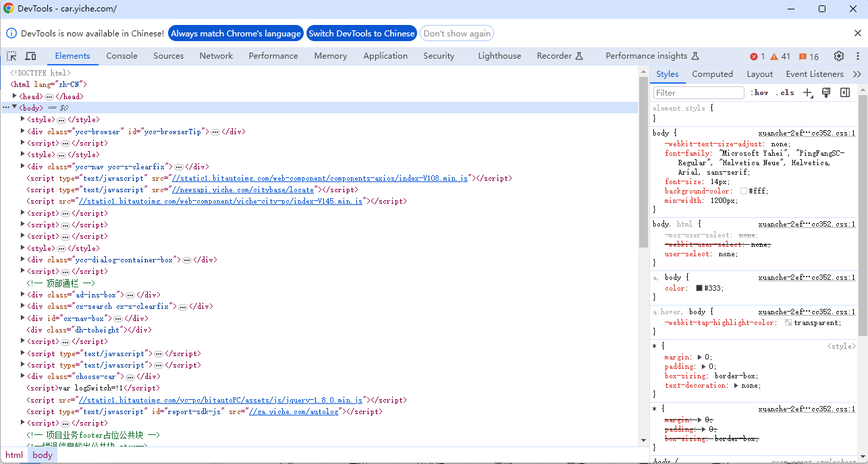Toggle the device toolbar icon

click(31, 56)
